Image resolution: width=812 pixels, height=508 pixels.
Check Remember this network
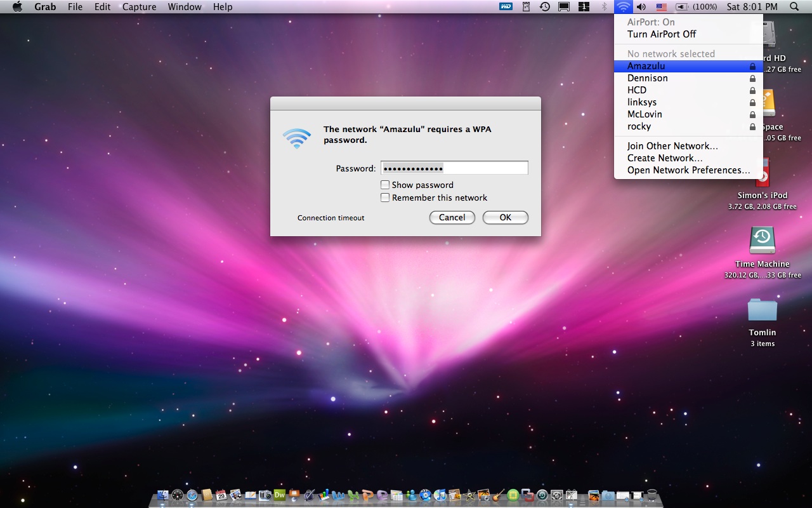pyautogui.click(x=385, y=197)
